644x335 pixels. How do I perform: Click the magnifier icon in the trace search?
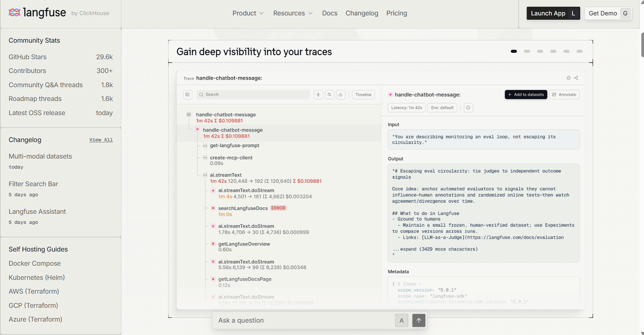[x=201, y=95]
